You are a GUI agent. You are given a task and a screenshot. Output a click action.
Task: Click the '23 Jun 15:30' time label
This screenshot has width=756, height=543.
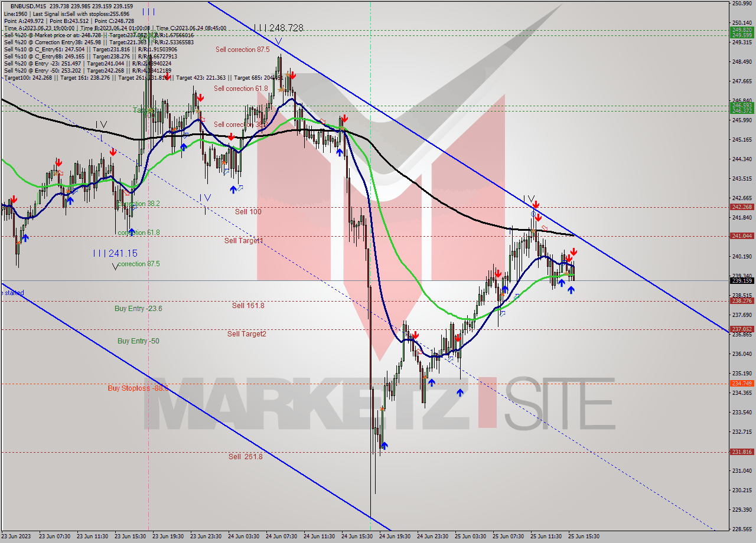tap(130, 537)
